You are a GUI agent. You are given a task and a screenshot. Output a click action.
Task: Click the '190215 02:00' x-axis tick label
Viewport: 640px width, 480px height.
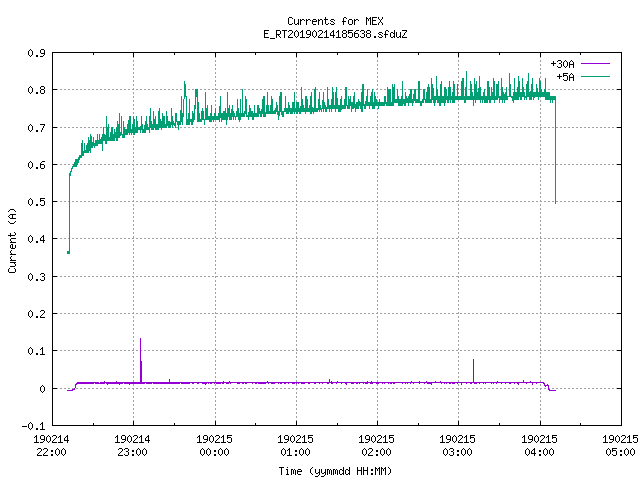(376, 445)
